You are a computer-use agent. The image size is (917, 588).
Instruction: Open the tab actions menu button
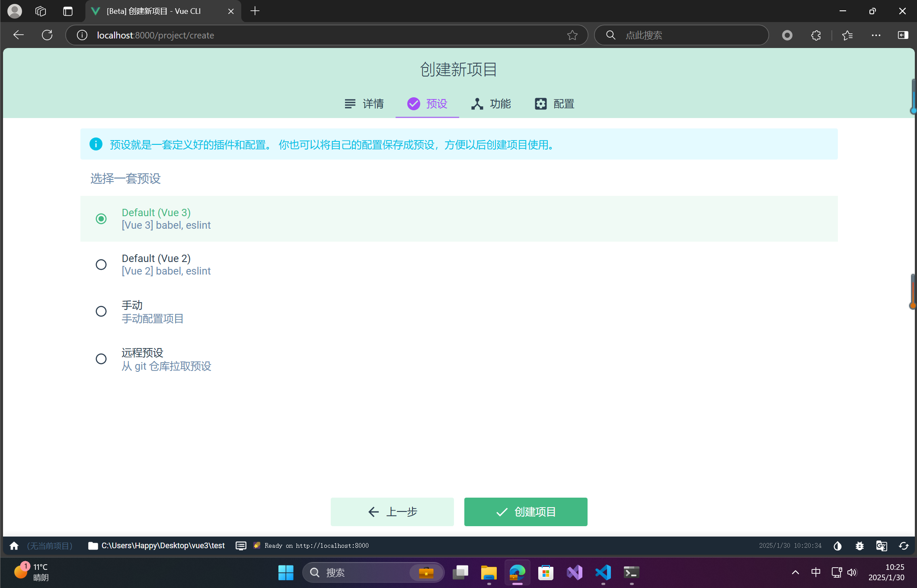68,11
